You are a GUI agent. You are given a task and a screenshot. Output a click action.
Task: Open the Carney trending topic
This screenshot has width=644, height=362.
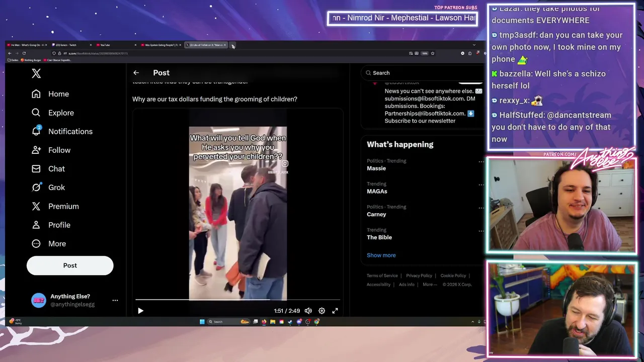click(376, 215)
